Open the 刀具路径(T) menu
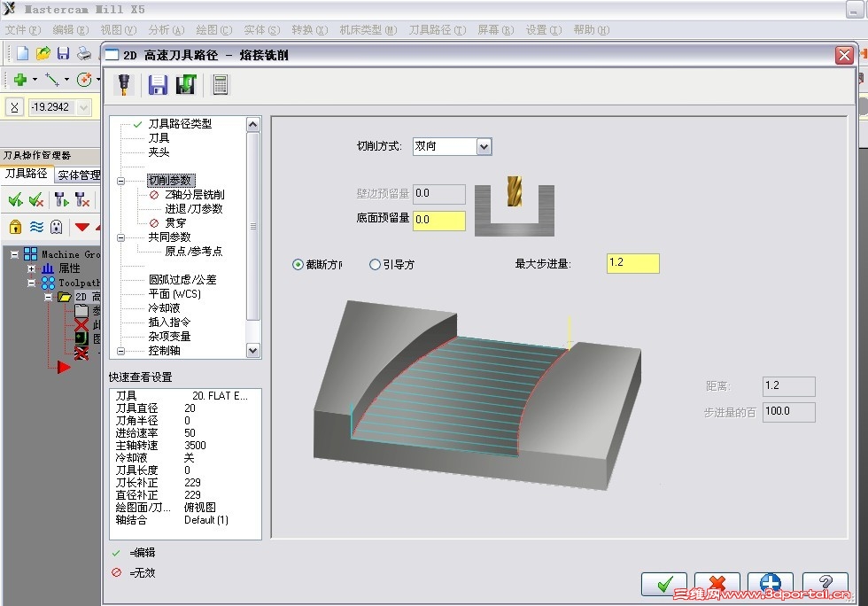The height and width of the screenshot is (606, 868). click(x=438, y=30)
